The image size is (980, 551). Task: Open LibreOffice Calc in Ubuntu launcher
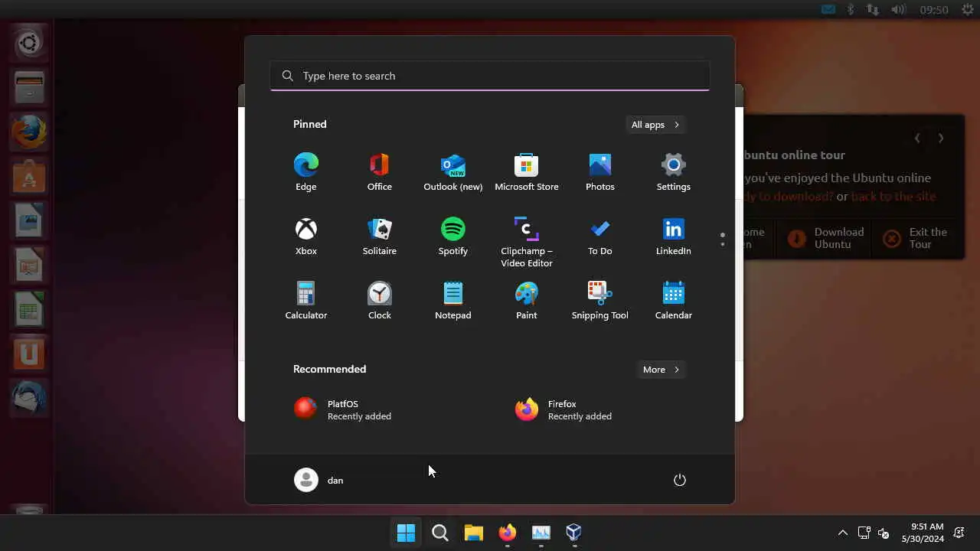[x=29, y=310]
